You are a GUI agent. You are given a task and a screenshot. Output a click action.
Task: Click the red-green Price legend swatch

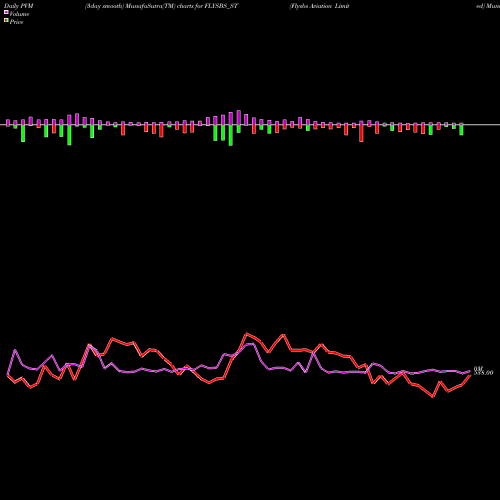coord(6,21)
